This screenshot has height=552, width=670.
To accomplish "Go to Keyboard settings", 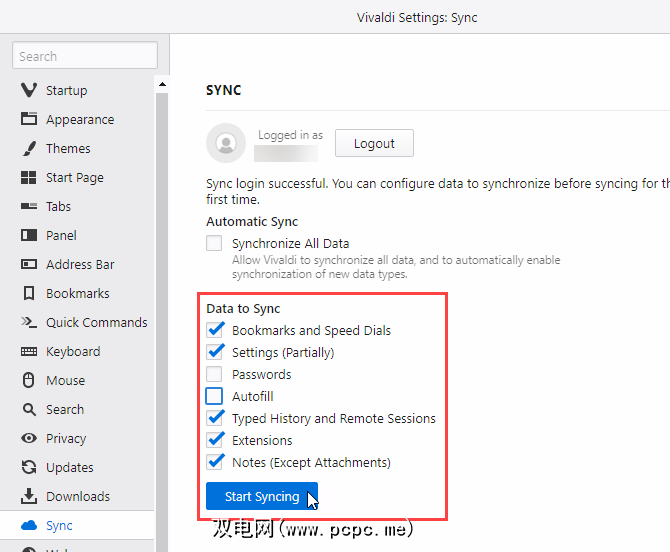I will point(73,352).
